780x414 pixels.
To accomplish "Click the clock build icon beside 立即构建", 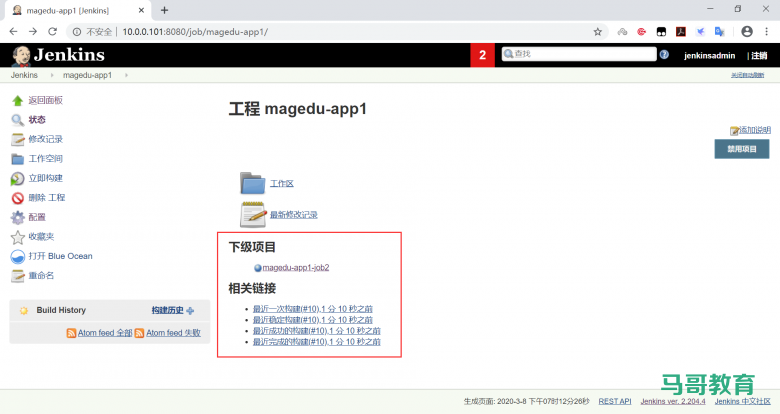I will 17,179.
